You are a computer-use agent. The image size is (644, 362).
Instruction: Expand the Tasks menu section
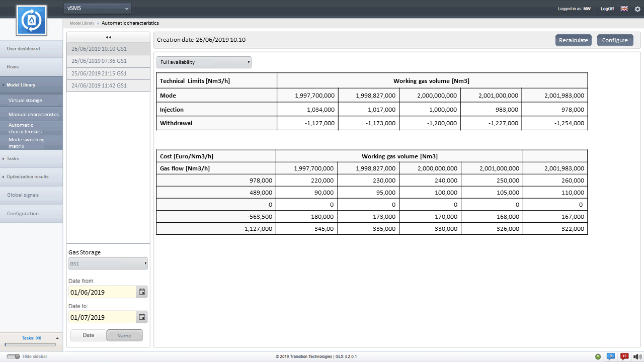tap(31, 158)
